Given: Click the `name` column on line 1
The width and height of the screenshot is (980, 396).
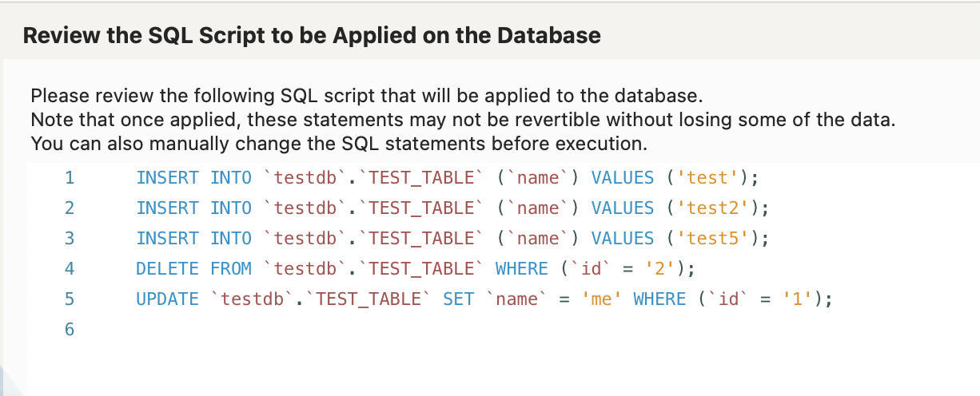Looking at the screenshot, I should pos(538,177).
